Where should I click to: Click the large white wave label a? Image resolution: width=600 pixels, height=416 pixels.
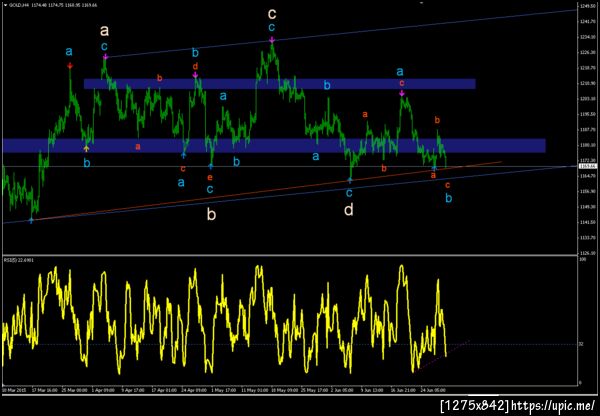104,30
